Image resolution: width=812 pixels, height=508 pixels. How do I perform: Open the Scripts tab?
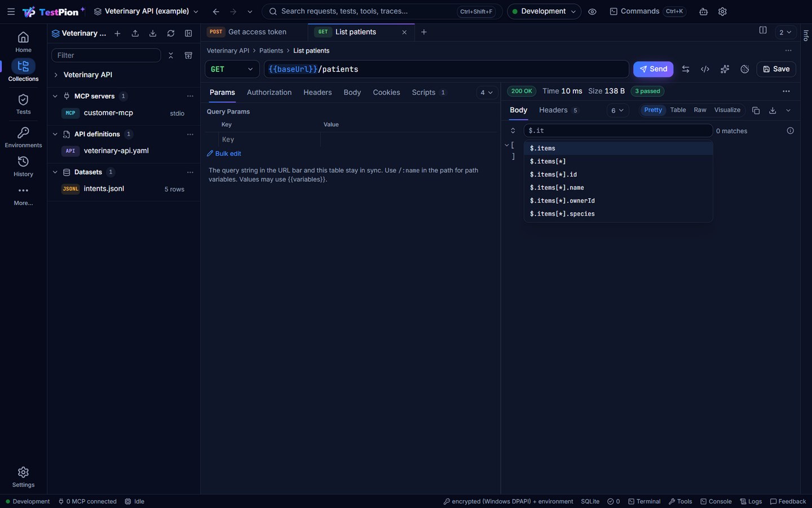click(429, 93)
